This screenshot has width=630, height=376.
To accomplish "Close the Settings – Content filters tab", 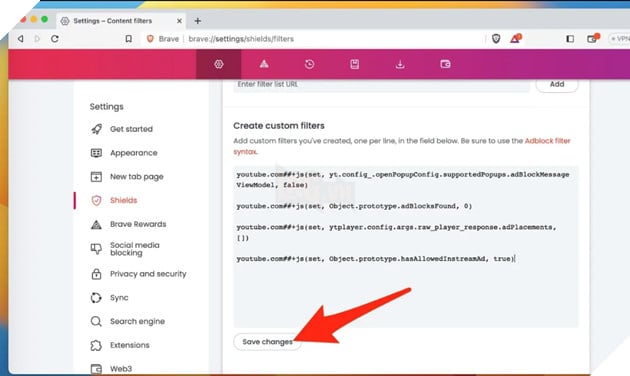I will (x=179, y=21).
